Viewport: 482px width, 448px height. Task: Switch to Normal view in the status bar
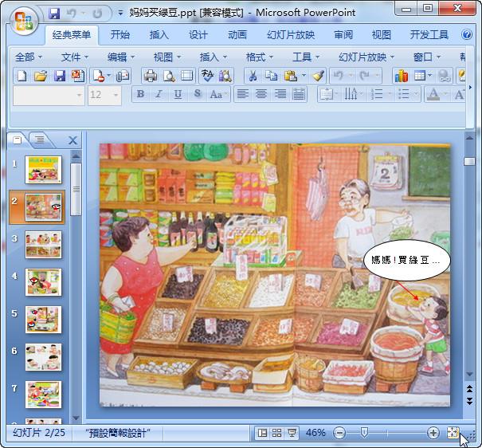pos(263,433)
